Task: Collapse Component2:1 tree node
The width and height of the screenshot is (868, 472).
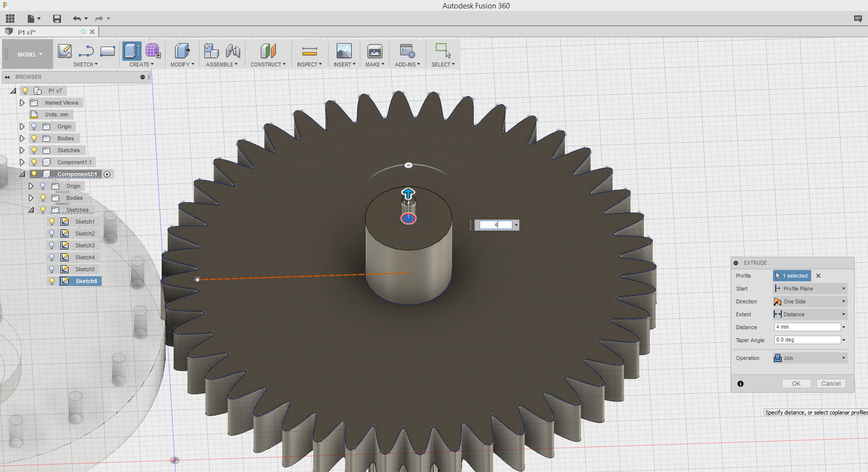Action: coord(22,175)
